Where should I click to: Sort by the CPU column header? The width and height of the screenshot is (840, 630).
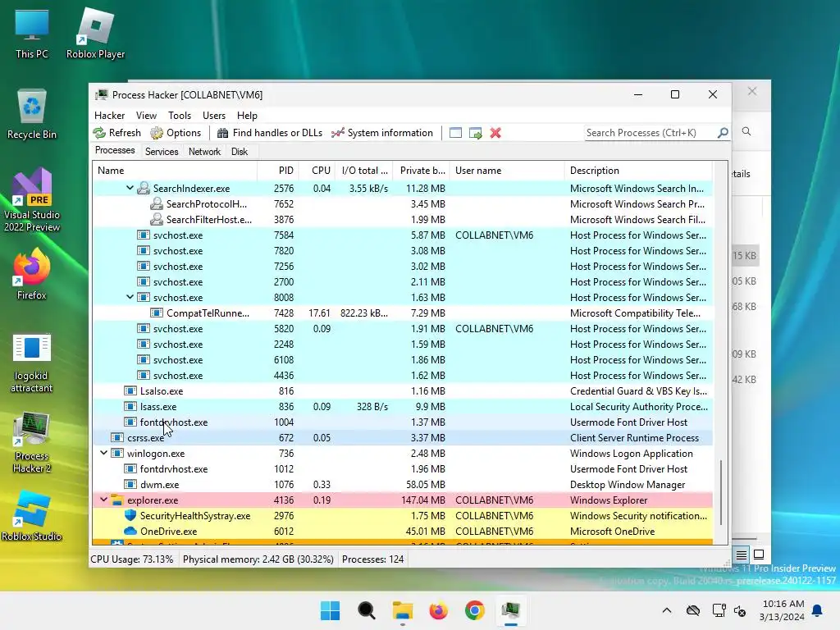317,171
